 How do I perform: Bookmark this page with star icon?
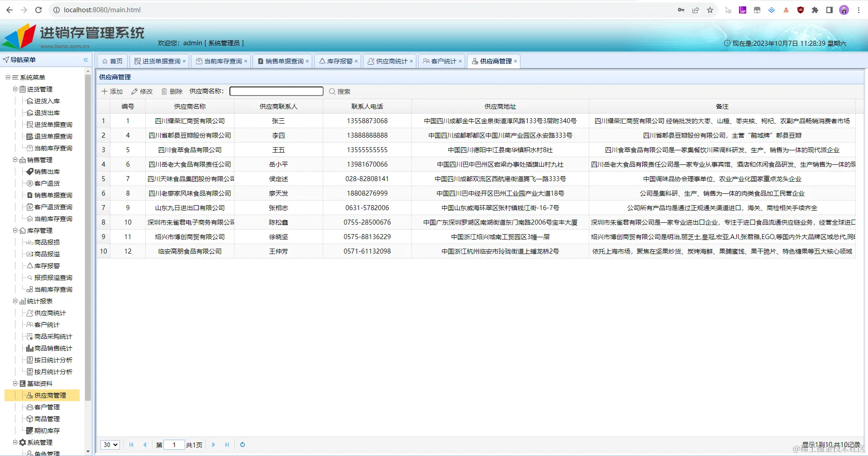click(x=710, y=10)
